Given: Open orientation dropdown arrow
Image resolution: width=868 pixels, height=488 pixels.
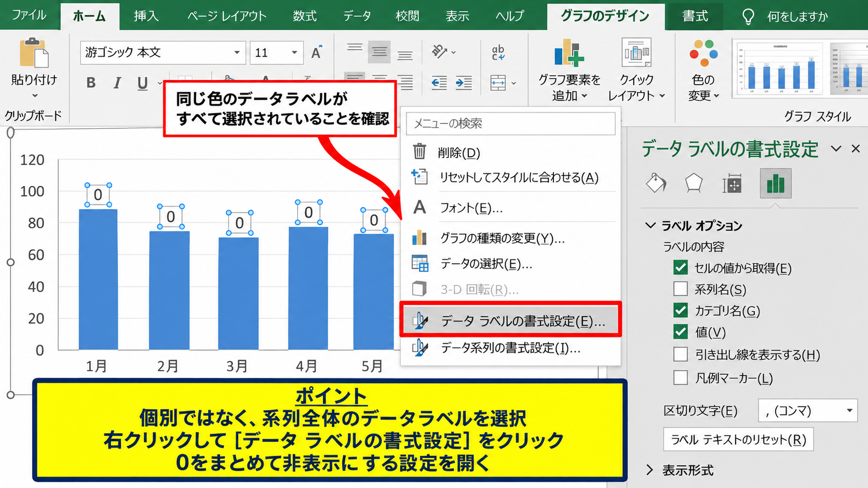Looking at the screenshot, I should click(x=454, y=52).
